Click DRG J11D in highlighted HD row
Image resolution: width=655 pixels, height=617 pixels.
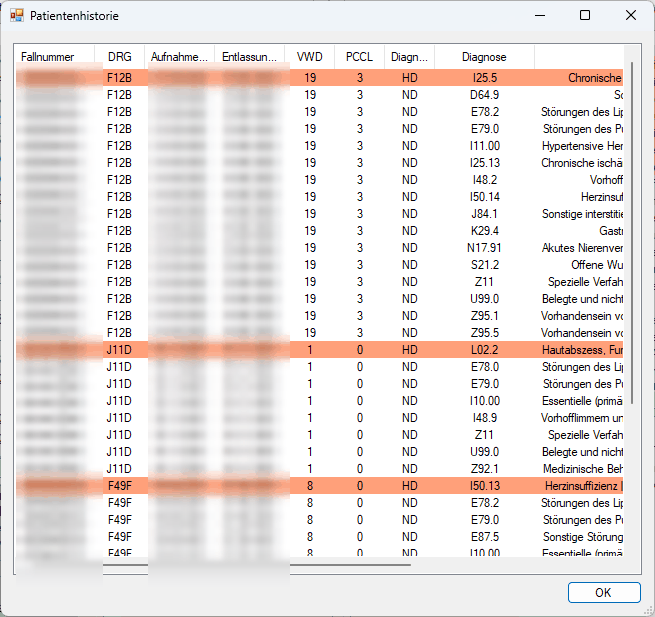(119, 350)
